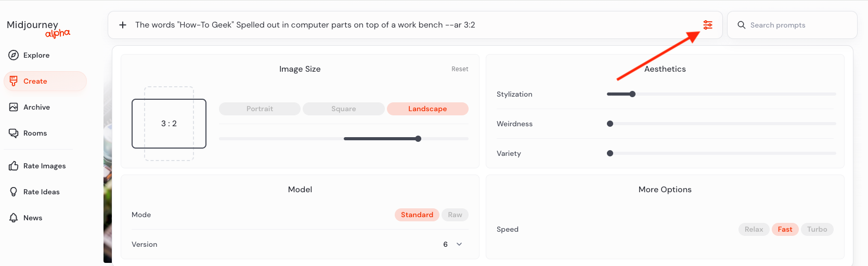Select Portrait image orientation

pyautogui.click(x=260, y=109)
